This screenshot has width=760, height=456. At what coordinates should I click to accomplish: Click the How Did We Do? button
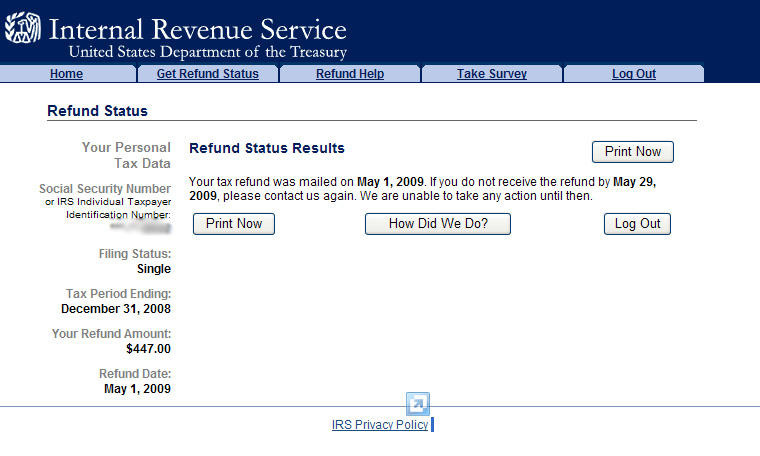pyautogui.click(x=438, y=224)
